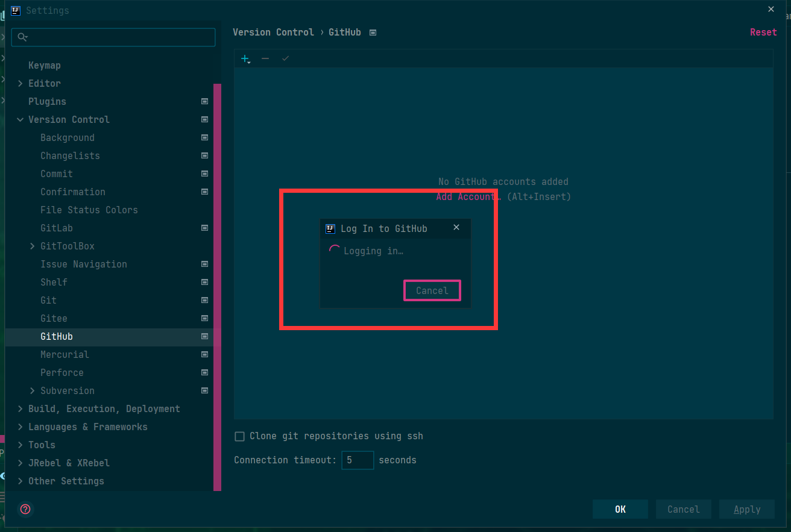This screenshot has width=791, height=532.
Task: Click the project icon on Background row
Action: (x=205, y=137)
